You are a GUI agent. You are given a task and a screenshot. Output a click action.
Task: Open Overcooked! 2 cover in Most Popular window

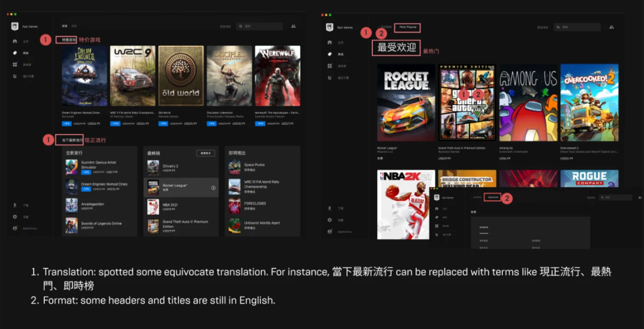(x=589, y=103)
